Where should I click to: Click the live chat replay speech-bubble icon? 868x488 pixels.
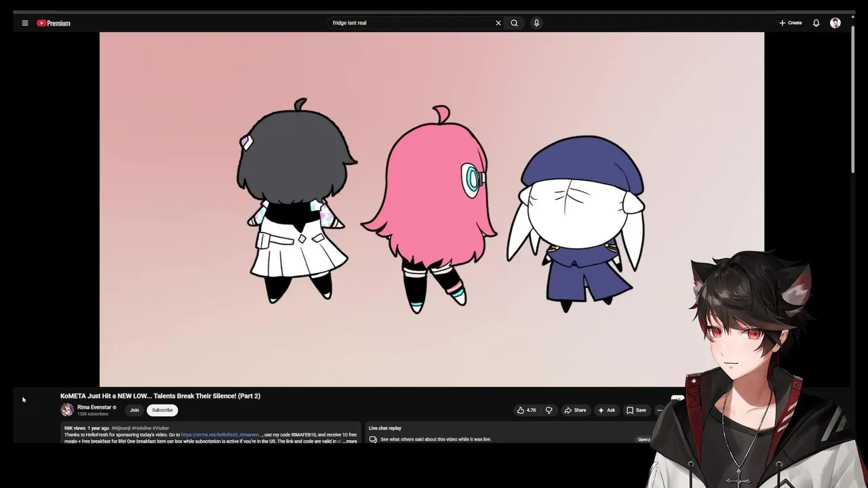pos(373,439)
